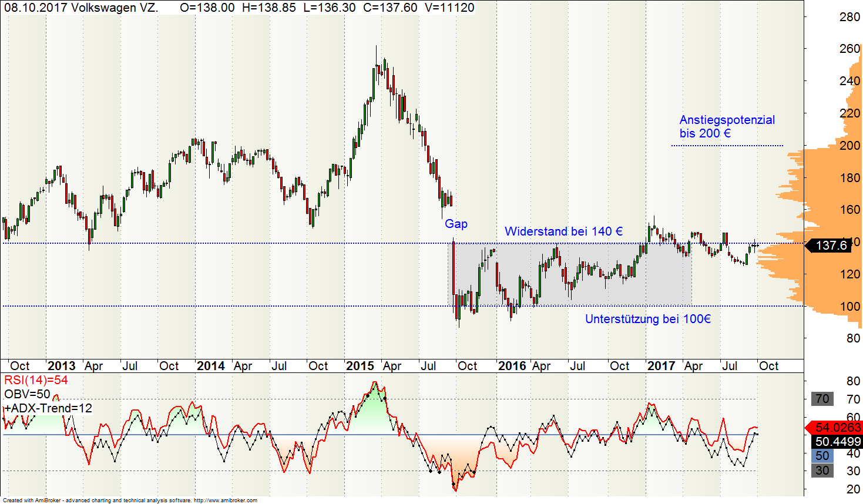This screenshot has width=863, height=504.
Task: Click the 2017 year label on time axis
Action: pos(661,366)
